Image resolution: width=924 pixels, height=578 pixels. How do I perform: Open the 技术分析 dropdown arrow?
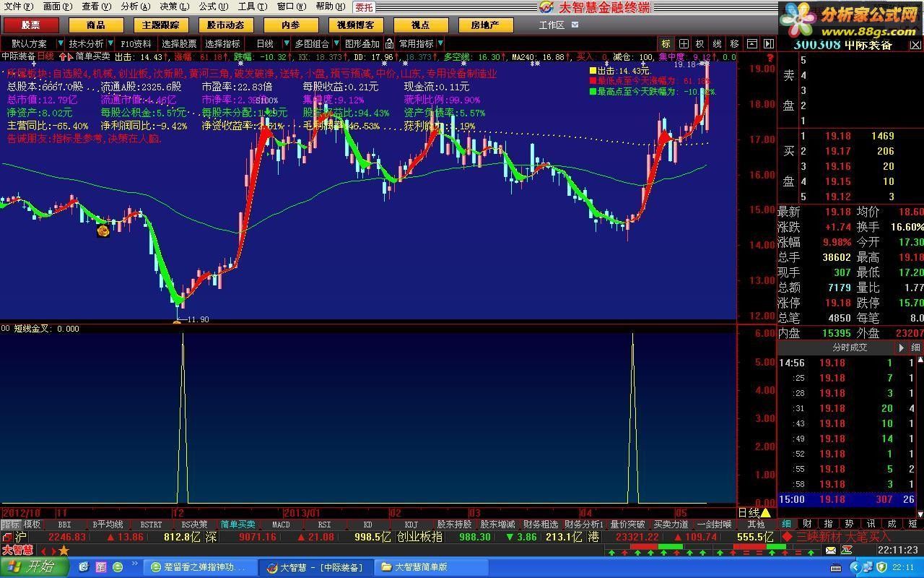point(110,44)
